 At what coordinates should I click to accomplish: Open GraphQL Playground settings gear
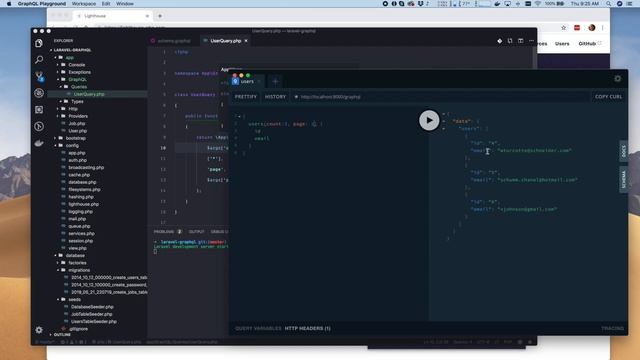[x=618, y=78]
